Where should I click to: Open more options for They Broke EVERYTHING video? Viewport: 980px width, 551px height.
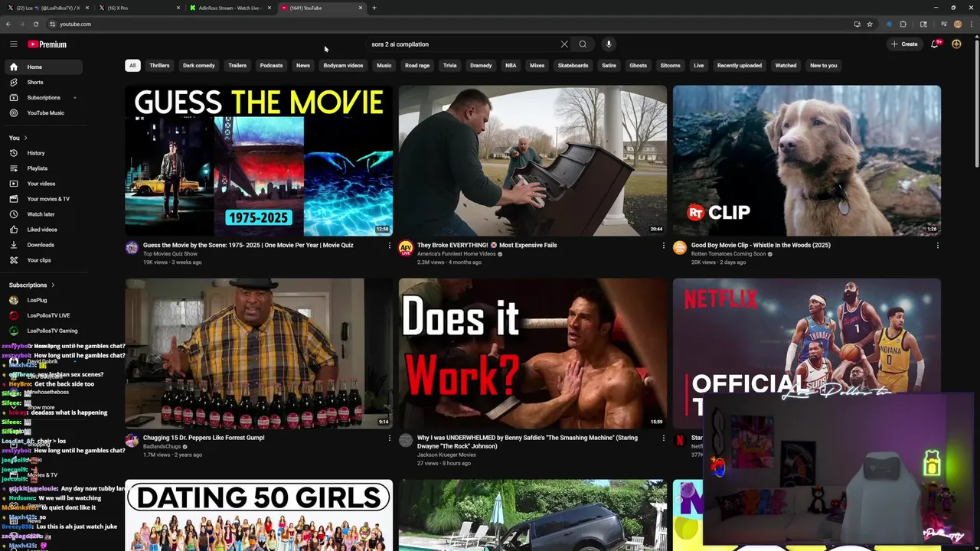point(663,246)
